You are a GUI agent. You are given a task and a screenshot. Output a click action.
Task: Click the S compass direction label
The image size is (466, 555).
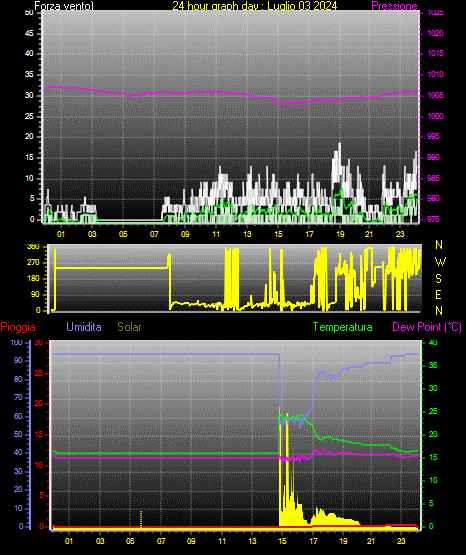tap(438, 279)
